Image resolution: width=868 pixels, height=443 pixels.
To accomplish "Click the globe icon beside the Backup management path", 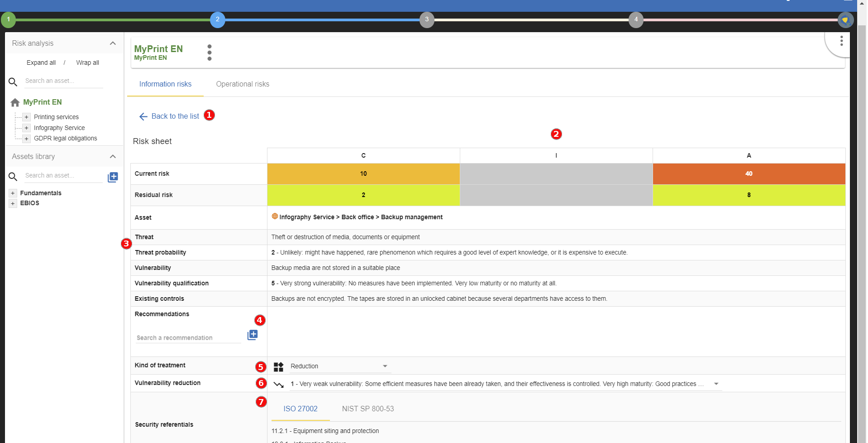I will pos(274,217).
